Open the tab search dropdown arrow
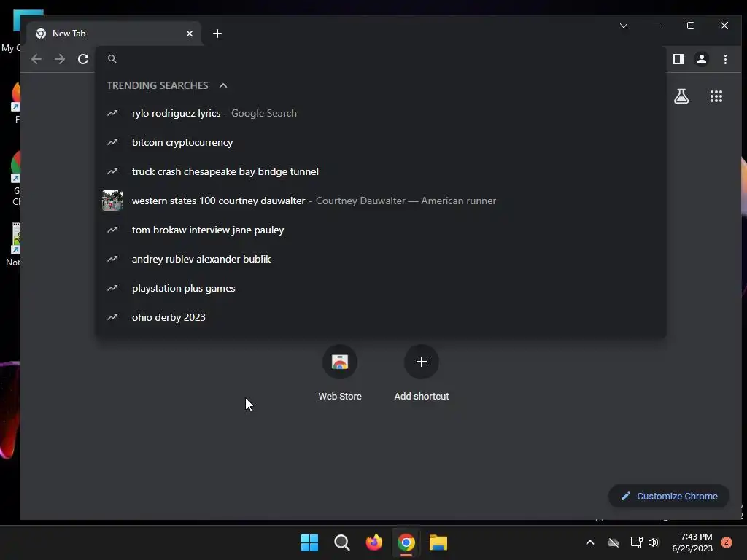This screenshot has width=747, height=560. point(624,26)
